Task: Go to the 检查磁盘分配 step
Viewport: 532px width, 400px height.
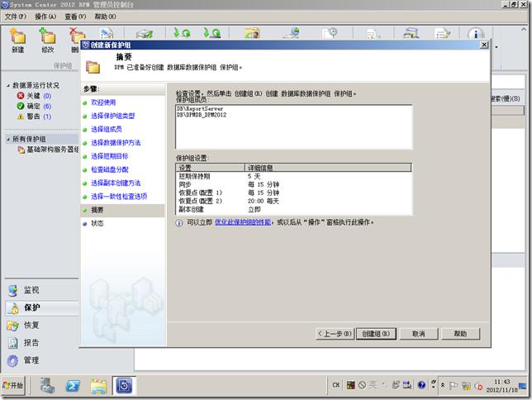Action: (x=110, y=169)
